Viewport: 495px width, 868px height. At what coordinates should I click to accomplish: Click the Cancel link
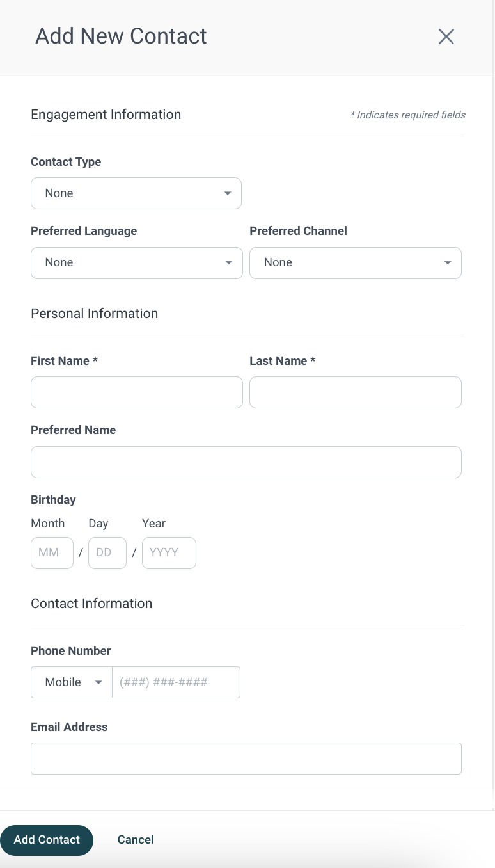136,840
